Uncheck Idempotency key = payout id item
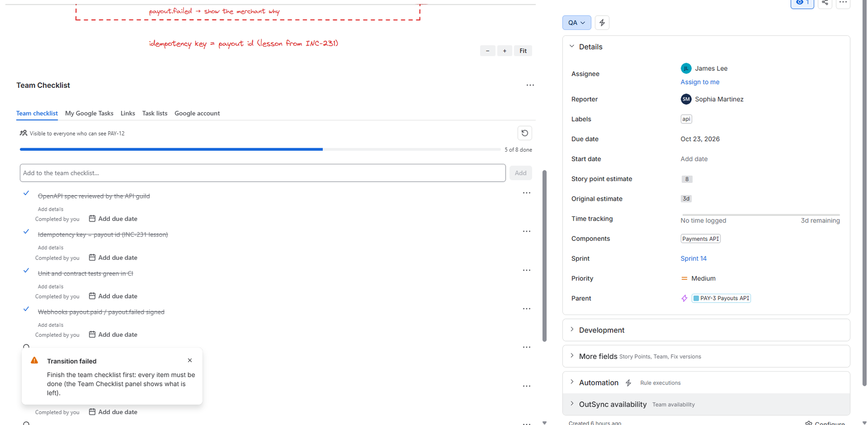 (x=26, y=232)
